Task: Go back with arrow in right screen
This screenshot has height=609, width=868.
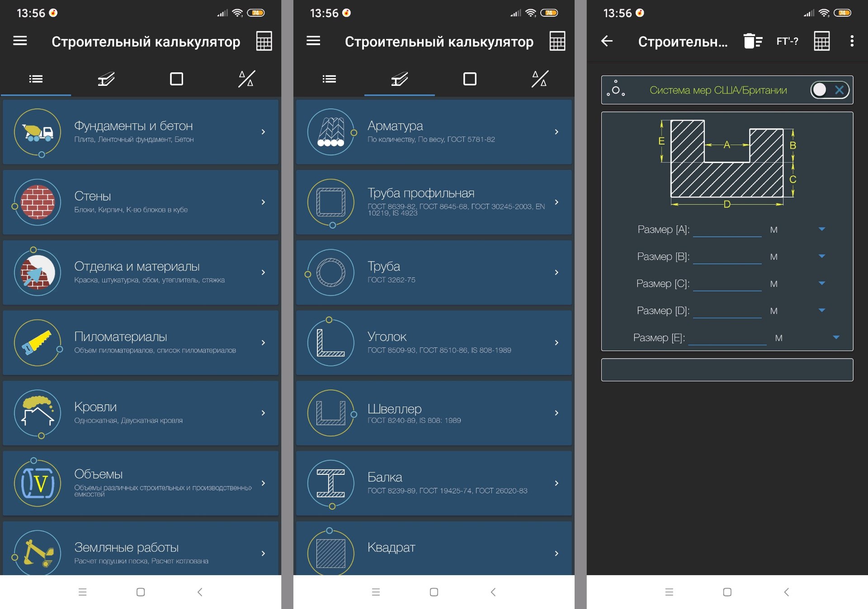Action: pos(607,41)
